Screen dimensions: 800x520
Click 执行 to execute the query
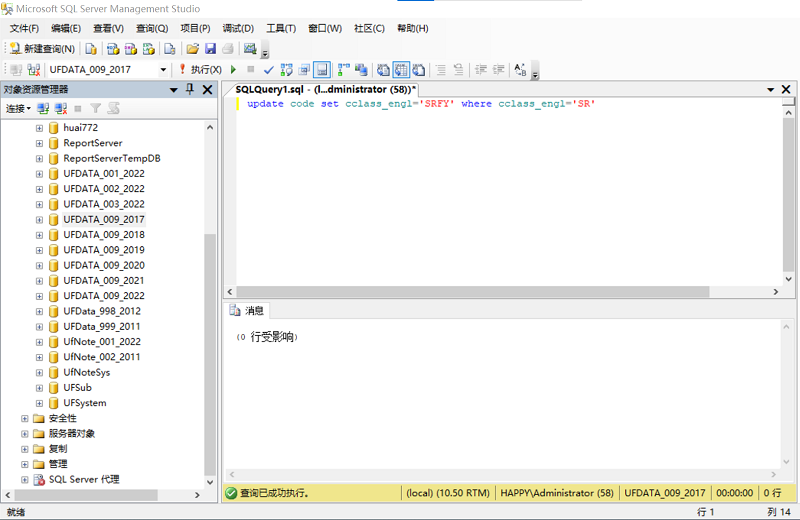pyautogui.click(x=200, y=70)
